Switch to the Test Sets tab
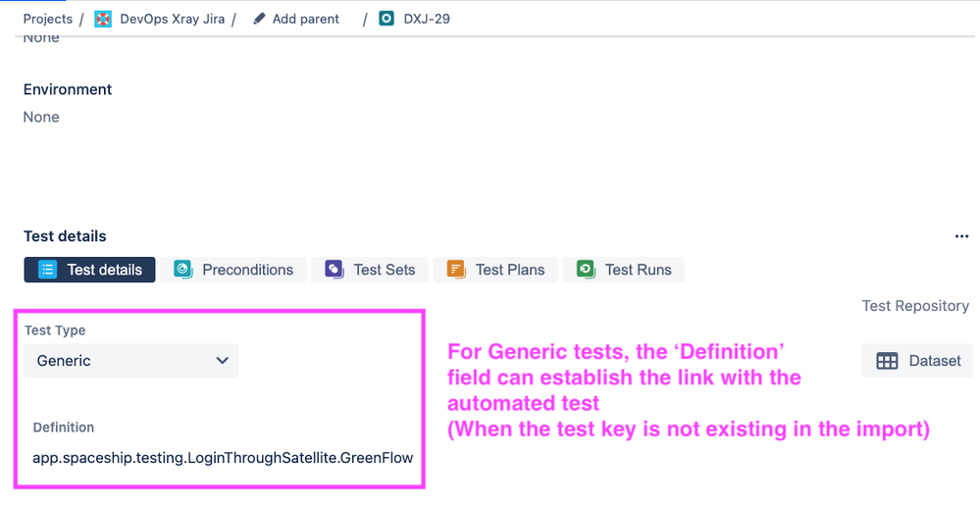This screenshot has width=980, height=506. [x=370, y=270]
